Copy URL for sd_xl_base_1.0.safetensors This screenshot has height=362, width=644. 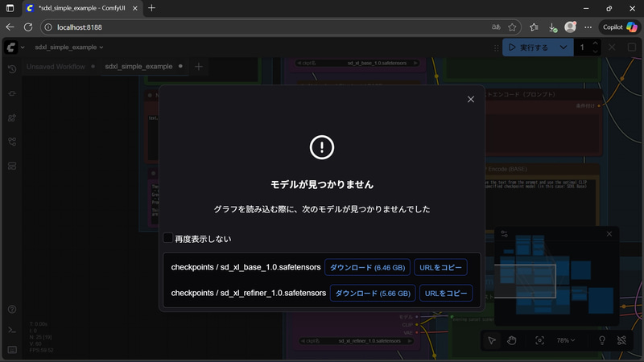tap(440, 267)
